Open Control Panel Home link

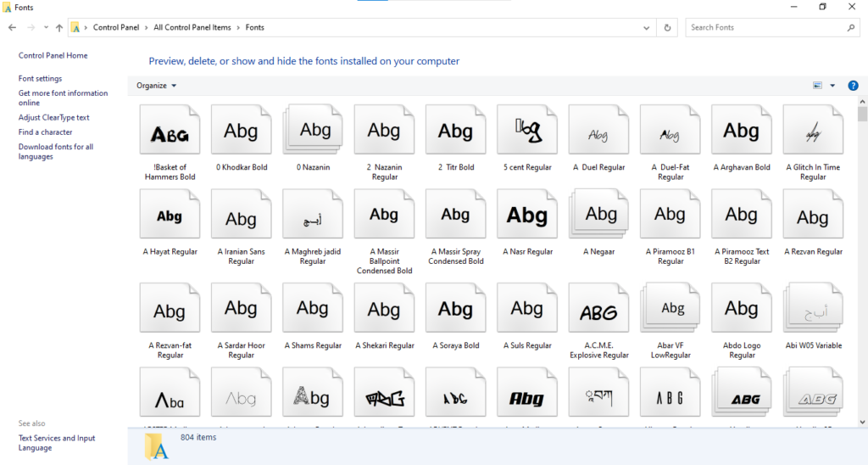tap(53, 55)
